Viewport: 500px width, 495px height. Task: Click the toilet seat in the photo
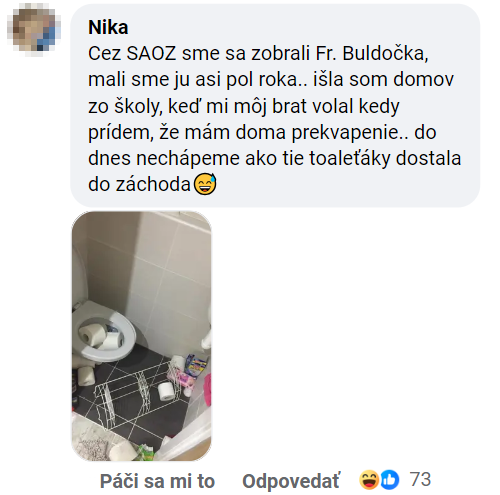[104, 332]
